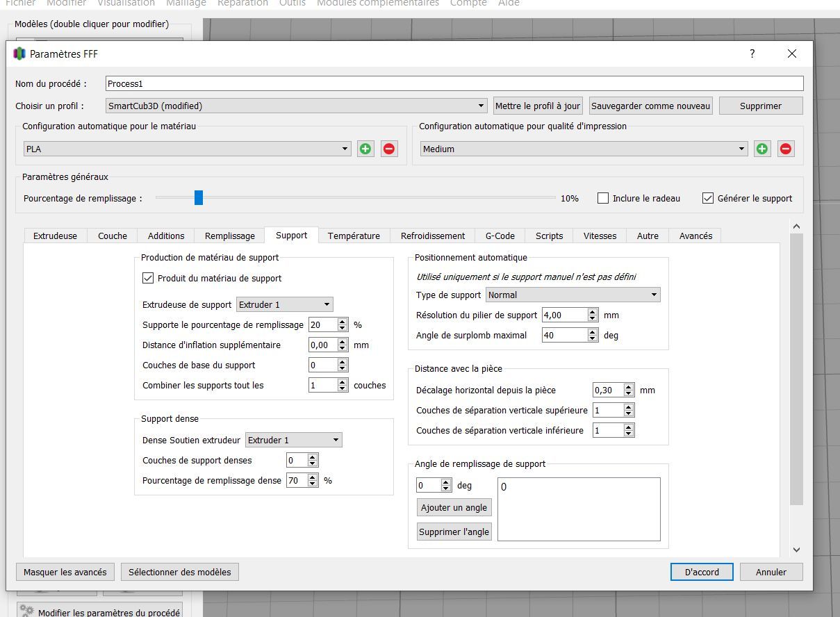Image resolution: width=840 pixels, height=617 pixels.
Task: Click the support infill angle deg field
Action: click(434, 485)
